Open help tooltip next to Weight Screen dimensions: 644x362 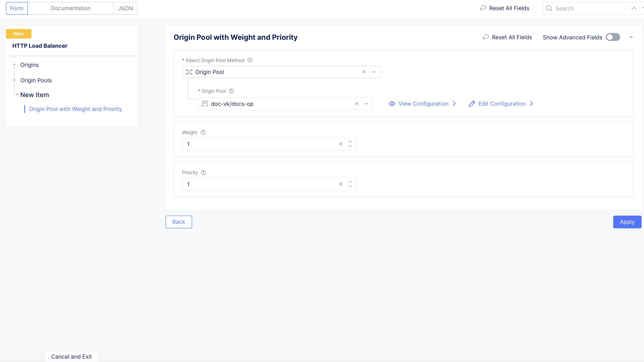(x=203, y=132)
